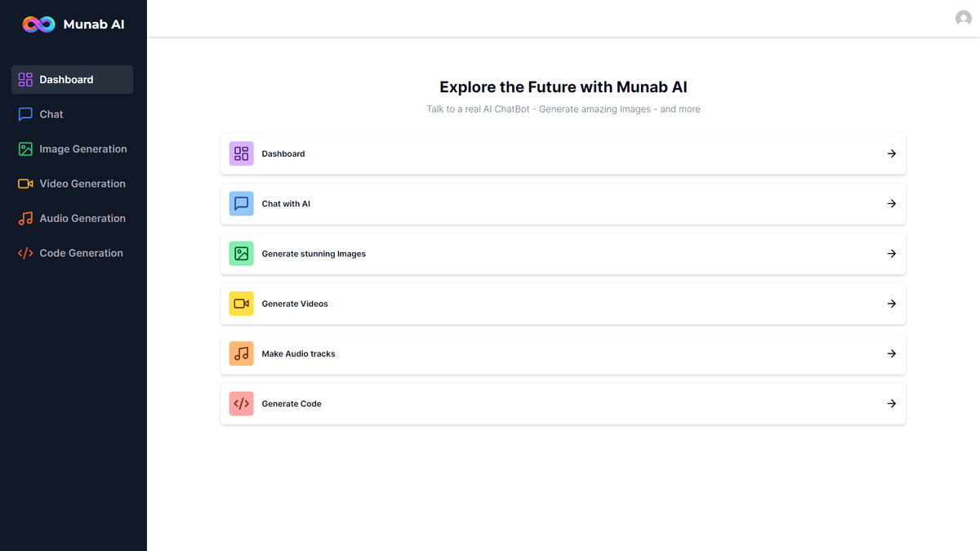This screenshot has width=980, height=551.
Task: Click the yellow video camera card icon
Action: [242, 304]
